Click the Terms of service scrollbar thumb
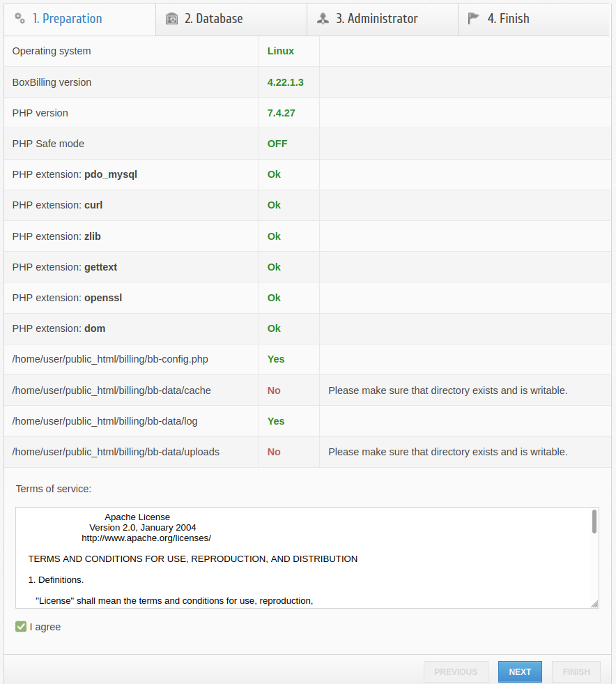 [594, 521]
